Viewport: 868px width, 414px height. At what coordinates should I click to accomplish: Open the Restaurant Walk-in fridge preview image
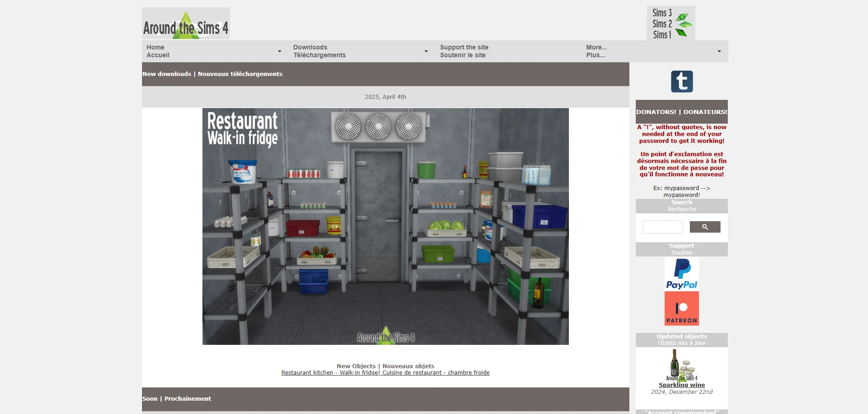386,226
